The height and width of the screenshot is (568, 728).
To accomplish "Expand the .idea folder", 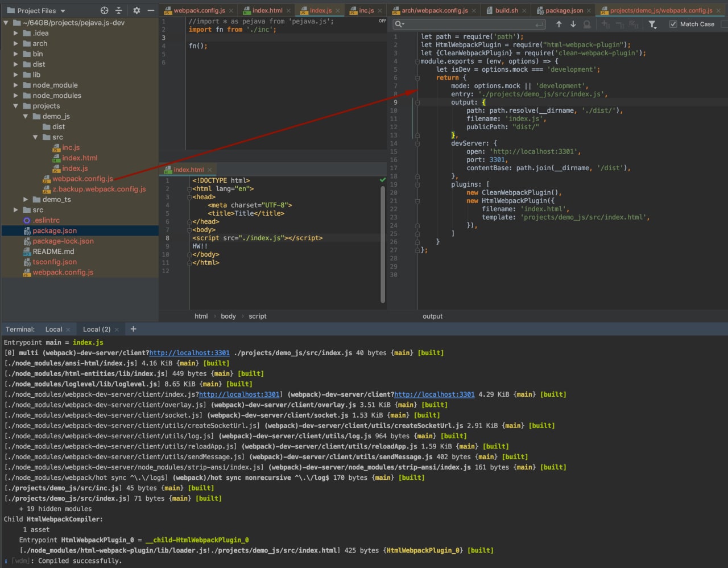I will (16, 33).
